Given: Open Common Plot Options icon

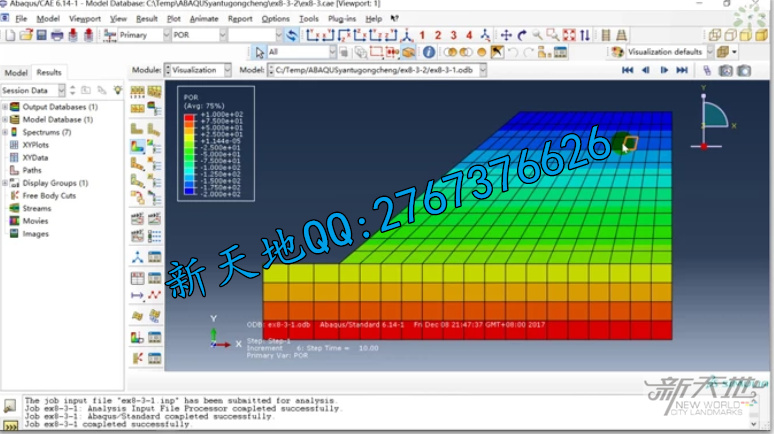Looking at the screenshot, I should [138, 92].
